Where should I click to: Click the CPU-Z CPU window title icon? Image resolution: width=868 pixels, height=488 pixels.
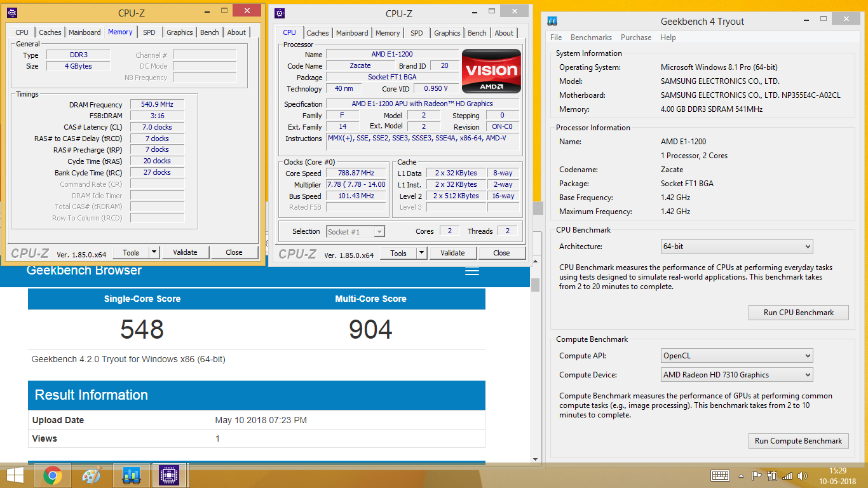pyautogui.click(x=280, y=13)
